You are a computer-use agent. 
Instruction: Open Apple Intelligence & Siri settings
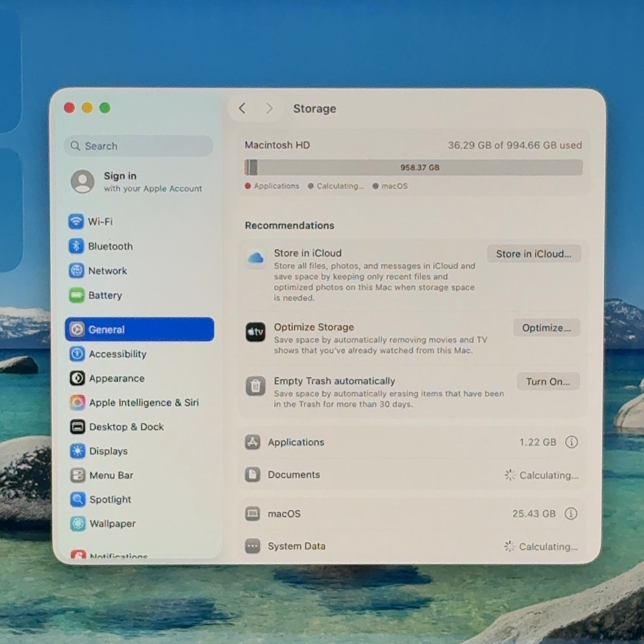point(139,402)
